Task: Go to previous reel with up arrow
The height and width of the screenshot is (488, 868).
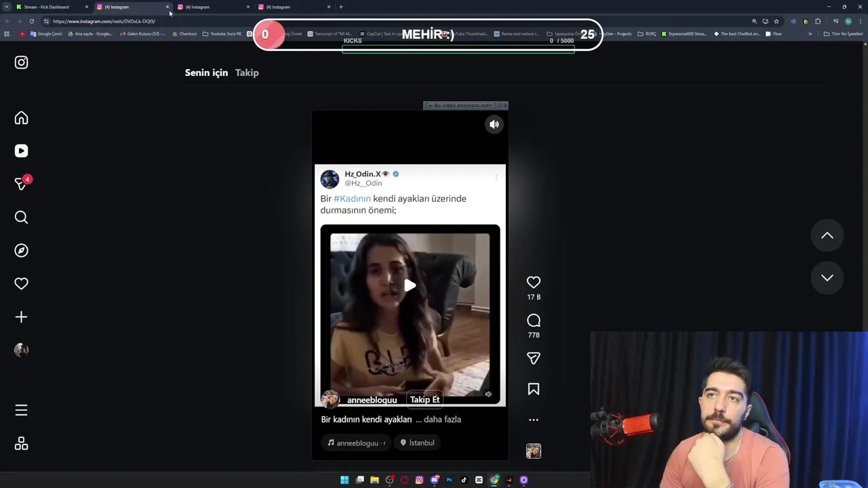Action: pos(827,235)
